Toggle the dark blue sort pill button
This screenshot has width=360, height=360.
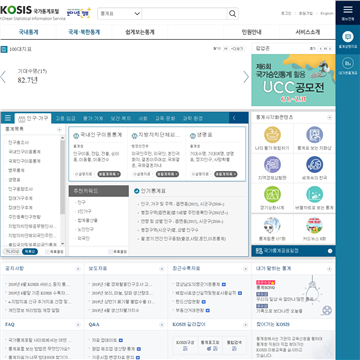[x=30, y=252]
